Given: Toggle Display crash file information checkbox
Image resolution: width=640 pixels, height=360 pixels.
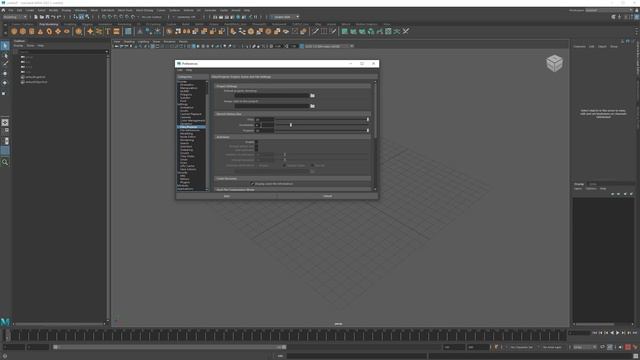Looking at the screenshot, I should point(252,184).
